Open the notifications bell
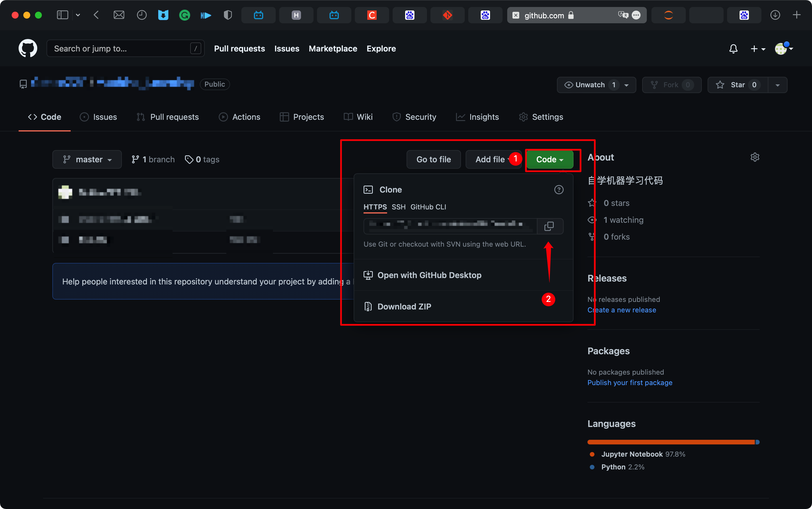 [x=733, y=49]
